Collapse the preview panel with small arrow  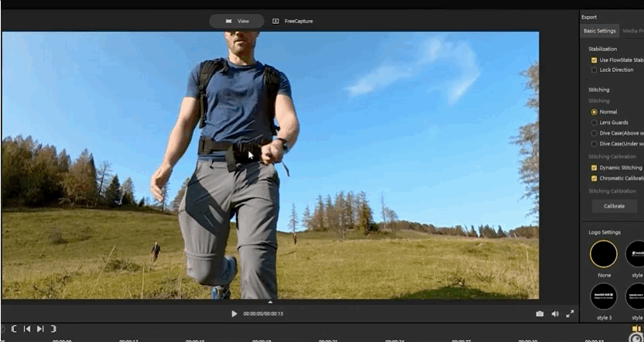269,302
